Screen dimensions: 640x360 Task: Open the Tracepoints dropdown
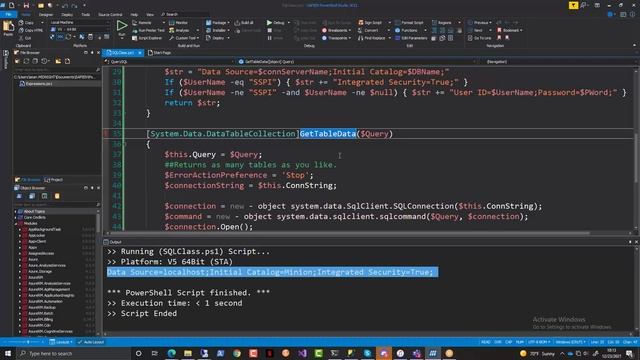[337, 38]
